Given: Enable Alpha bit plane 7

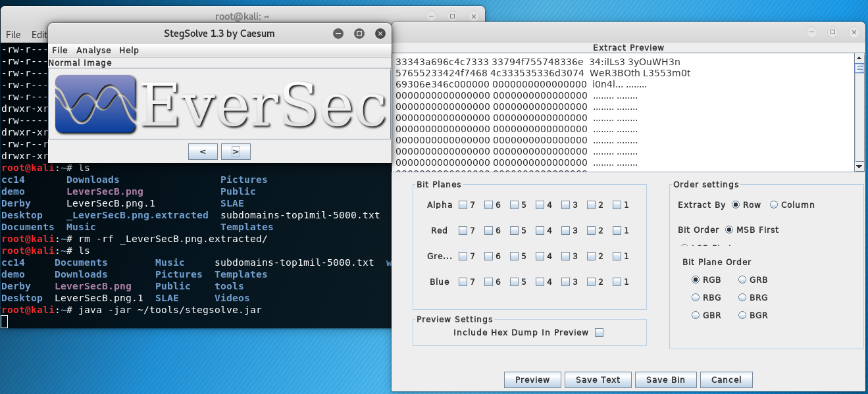Looking at the screenshot, I should coord(463,205).
